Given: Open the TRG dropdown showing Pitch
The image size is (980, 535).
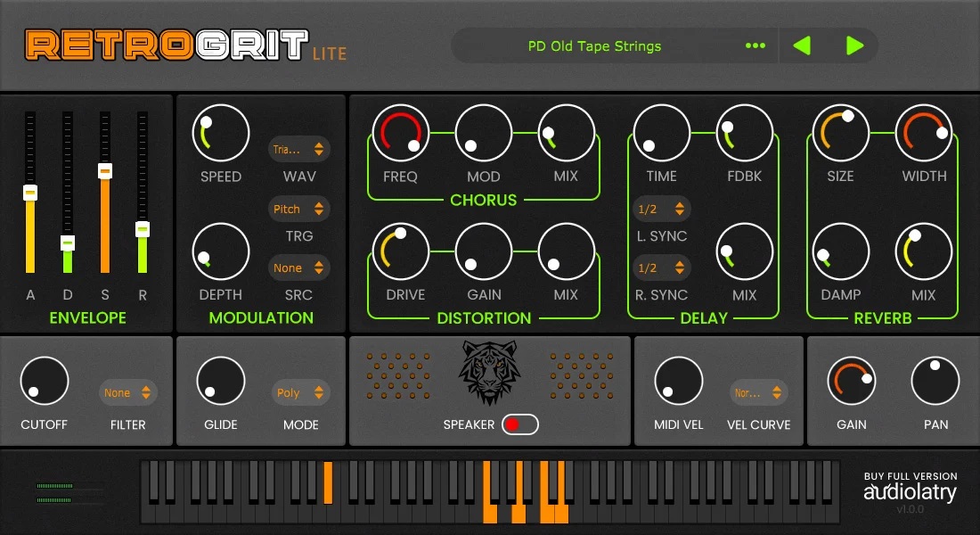Looking at the screenshot, I should [x=299, y=209].
